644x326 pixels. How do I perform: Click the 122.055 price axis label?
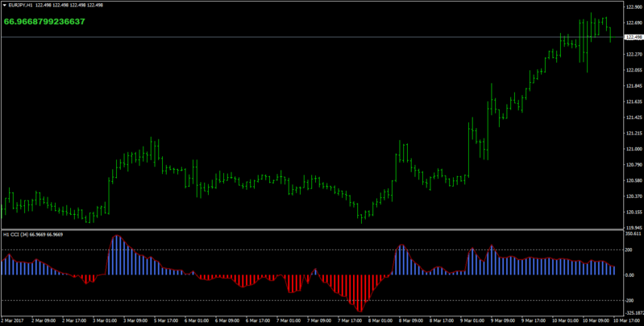click(634, 71)
